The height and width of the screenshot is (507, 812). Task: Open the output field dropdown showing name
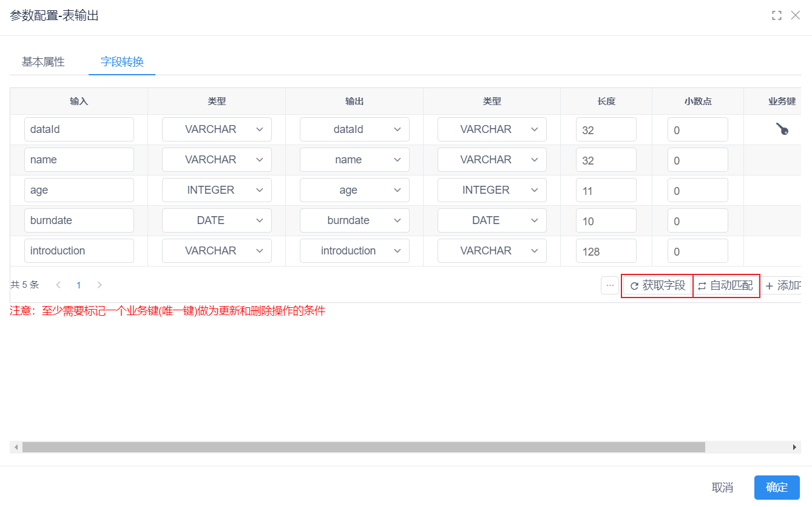point(354,160)
